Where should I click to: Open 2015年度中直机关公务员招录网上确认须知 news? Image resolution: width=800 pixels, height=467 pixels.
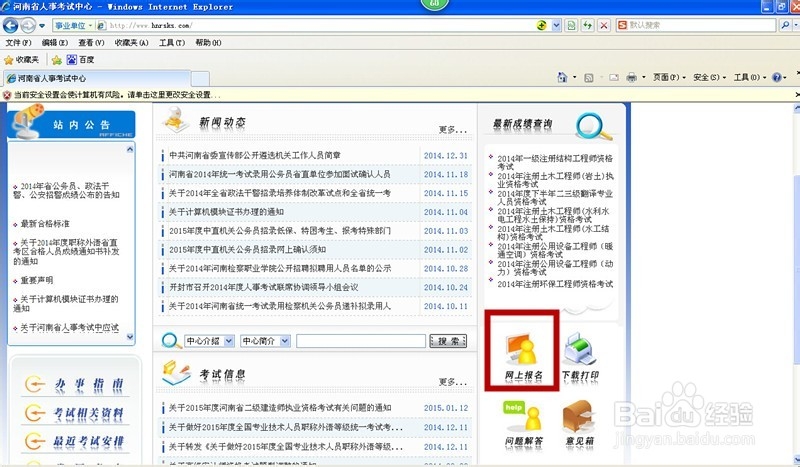[247, 250]
